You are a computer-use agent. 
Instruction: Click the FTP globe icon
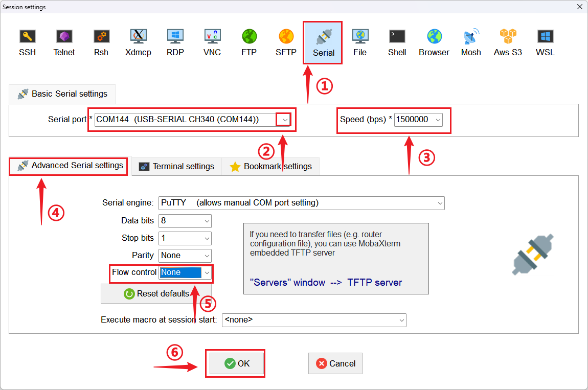click(x=249, y=42)
